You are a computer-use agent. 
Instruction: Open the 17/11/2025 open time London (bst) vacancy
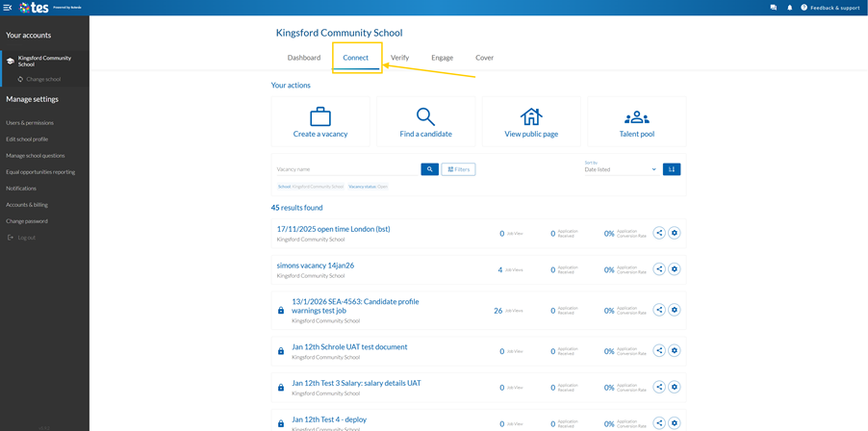pyautogui.click(x=333, y=229)
